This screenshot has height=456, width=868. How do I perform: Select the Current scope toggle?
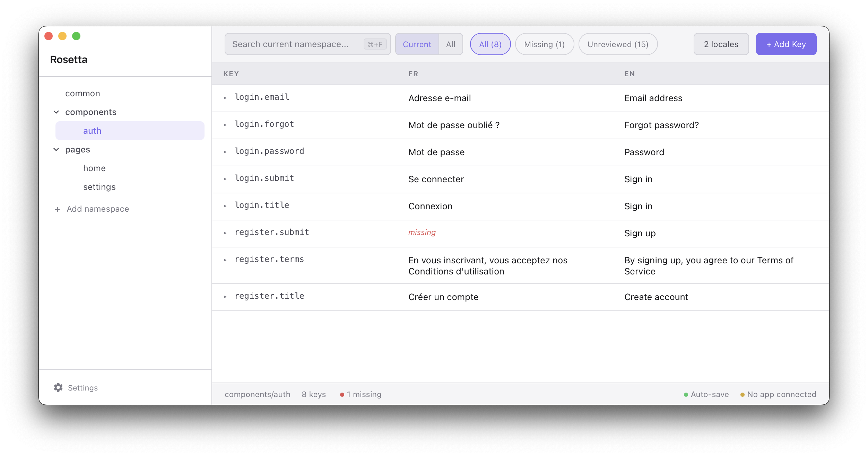click(x=417, y=44)
